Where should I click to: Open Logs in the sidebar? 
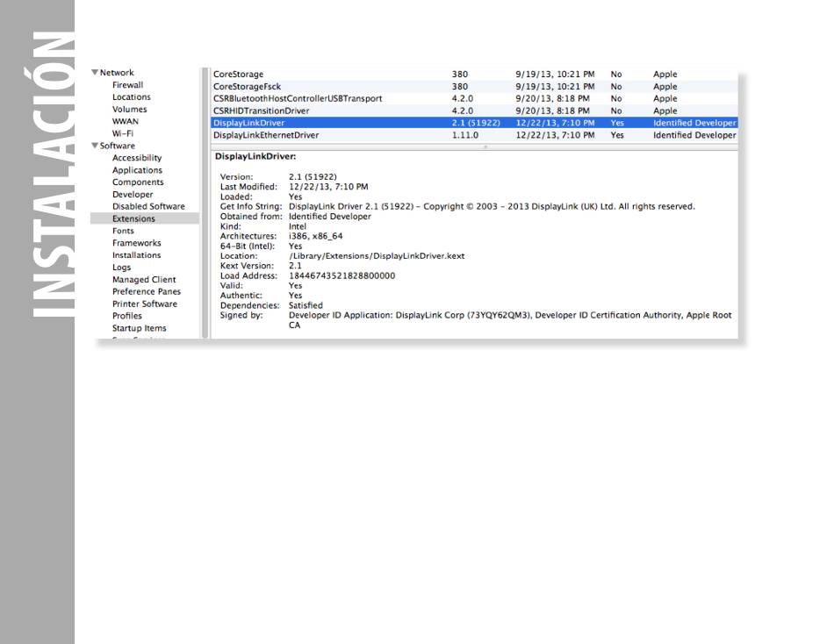coord(121,268)
